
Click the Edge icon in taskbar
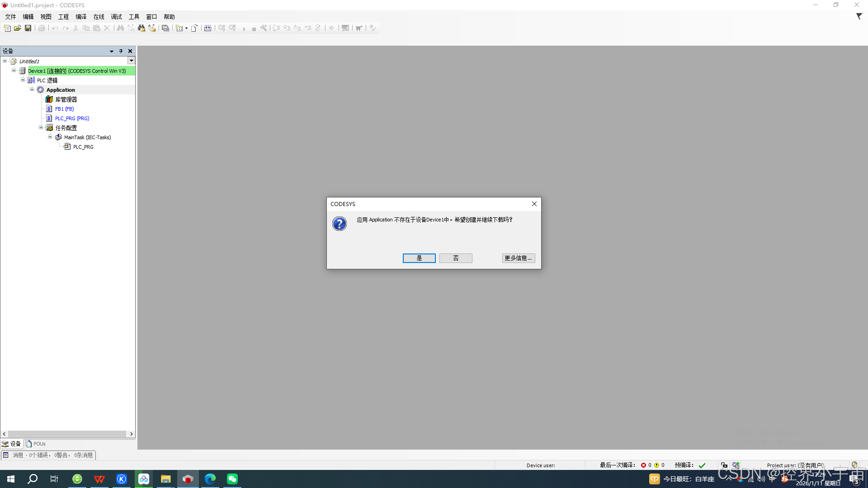210,479
